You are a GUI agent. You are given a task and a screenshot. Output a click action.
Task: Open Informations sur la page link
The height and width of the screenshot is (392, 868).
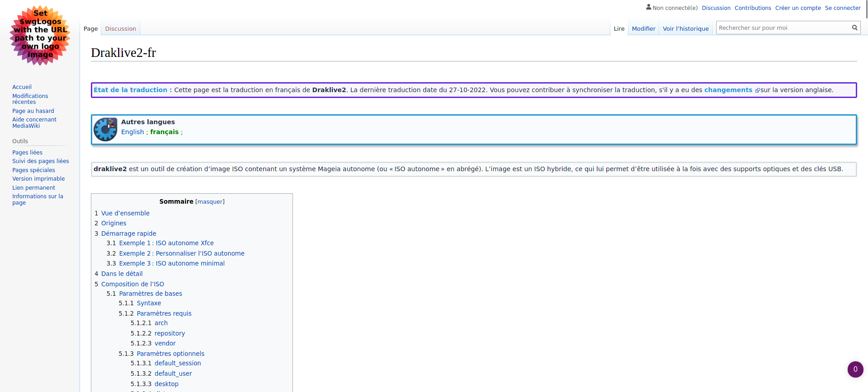[38, 200]
